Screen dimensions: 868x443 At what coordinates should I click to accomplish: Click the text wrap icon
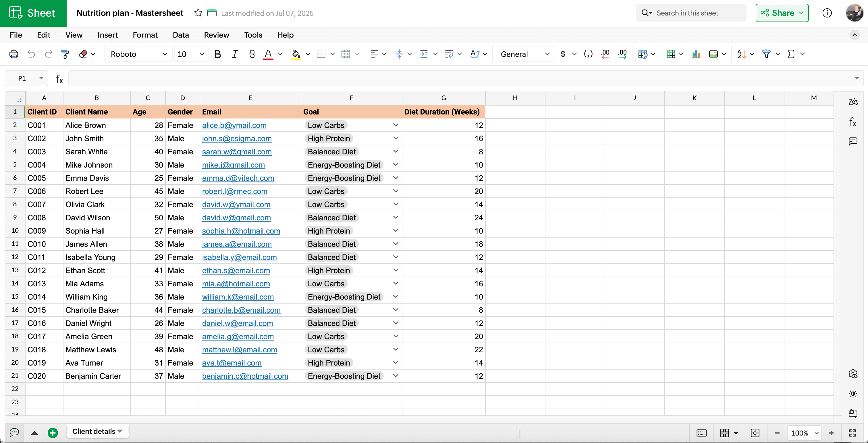449,54
